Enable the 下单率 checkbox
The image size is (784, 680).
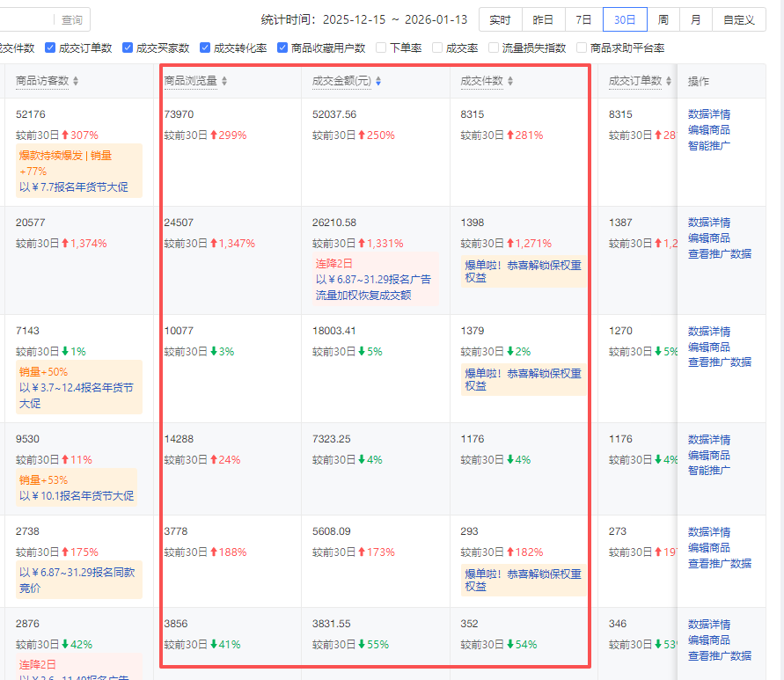pos(381,48)
